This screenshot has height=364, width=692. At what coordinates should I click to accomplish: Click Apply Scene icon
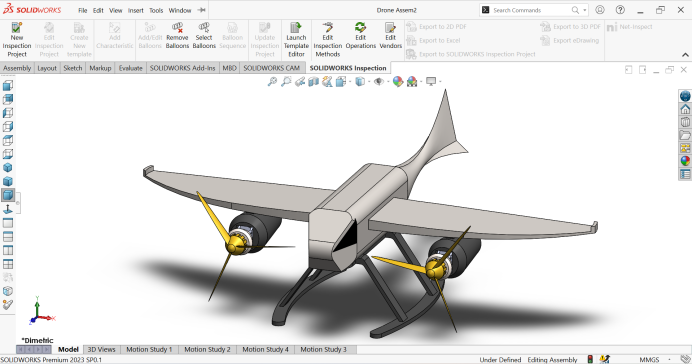412,81
